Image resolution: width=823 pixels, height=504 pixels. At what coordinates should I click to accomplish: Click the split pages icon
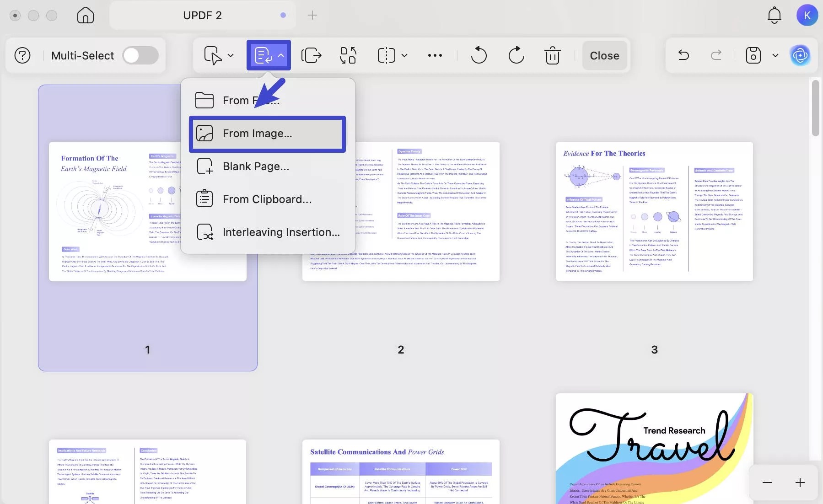pyautogui.click(x=386, y=55)
